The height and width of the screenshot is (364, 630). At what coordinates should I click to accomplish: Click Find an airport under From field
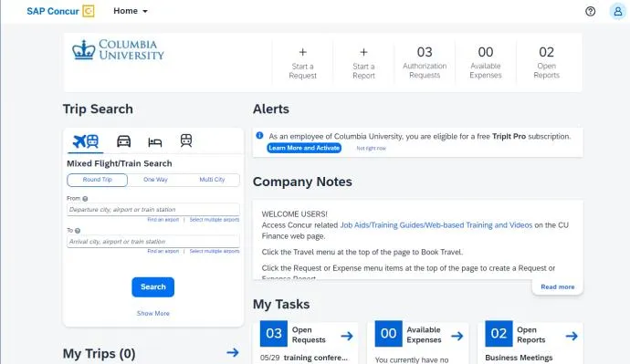[163, 220]
